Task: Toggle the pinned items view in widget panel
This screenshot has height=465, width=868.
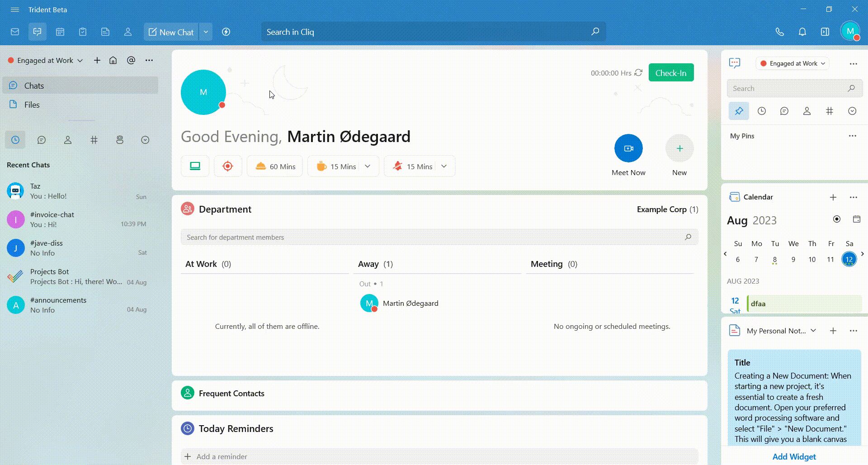Action: click(x=739, y=111)
